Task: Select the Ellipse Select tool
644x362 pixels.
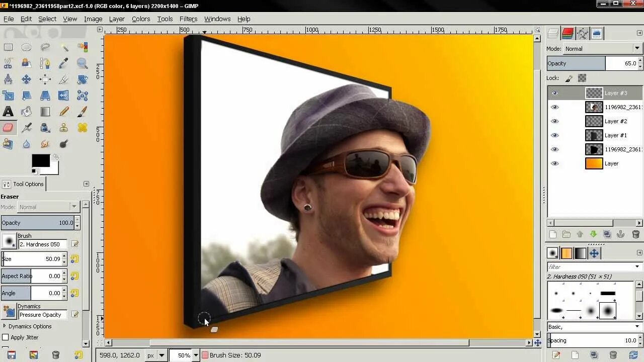Action: 26,47
